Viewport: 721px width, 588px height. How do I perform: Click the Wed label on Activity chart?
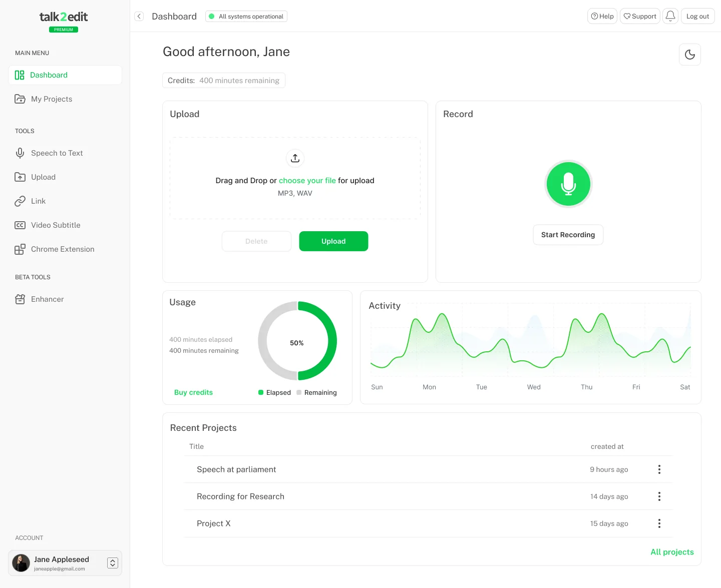point(534,387)
